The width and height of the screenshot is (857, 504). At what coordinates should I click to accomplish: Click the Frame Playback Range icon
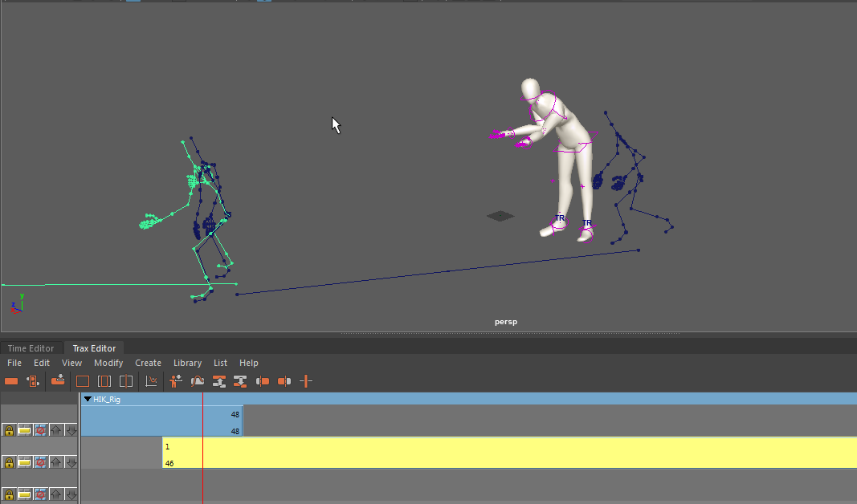(x=104, y=381)
